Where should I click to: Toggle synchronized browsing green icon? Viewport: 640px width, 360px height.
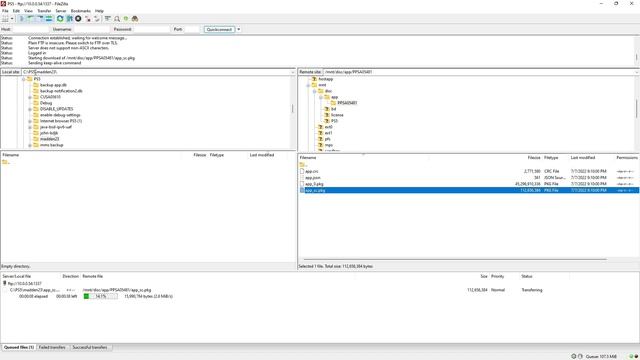tap(126, 19)
